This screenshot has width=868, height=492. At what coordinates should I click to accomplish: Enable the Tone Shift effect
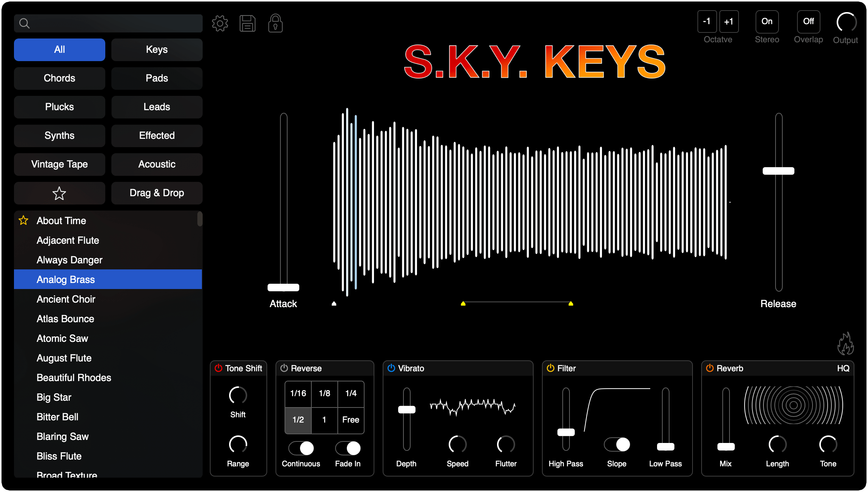pyautogui.click(x=218, y=368)
